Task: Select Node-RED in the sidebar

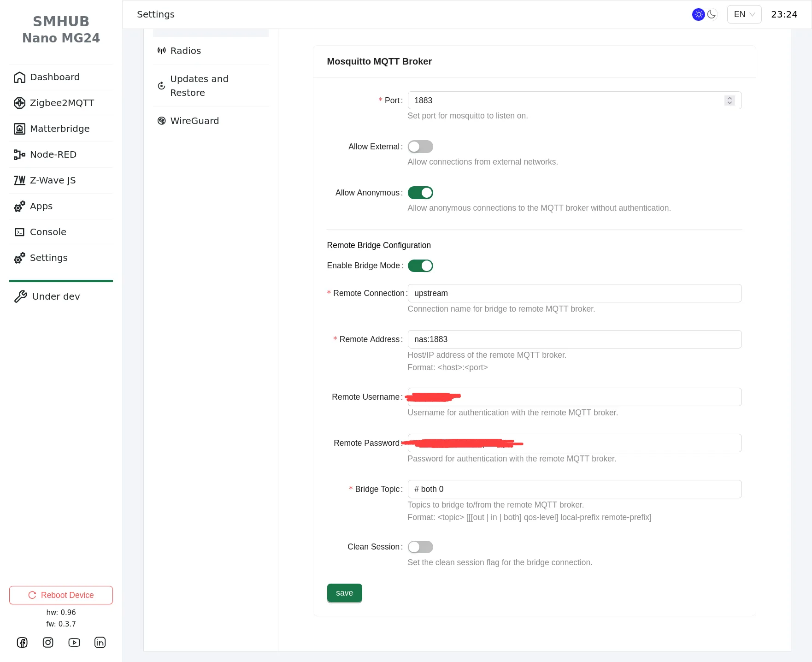Action: pyautogui.click(x=53, y=154)
